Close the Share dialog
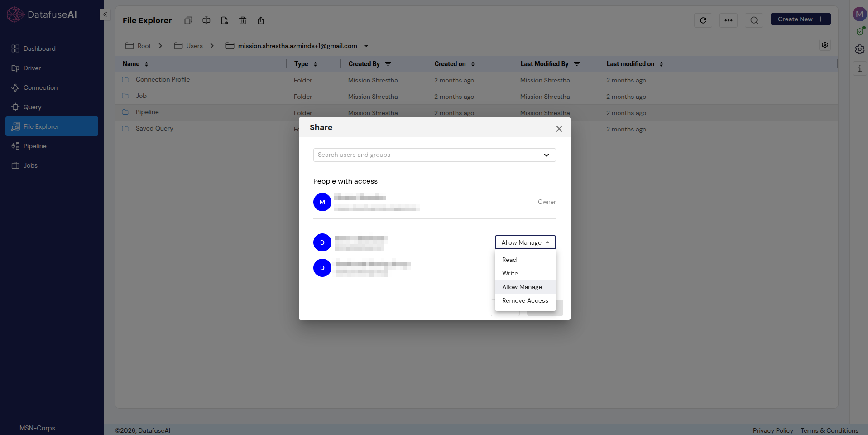The image size is (868, 435). click(x=559, y=129)
